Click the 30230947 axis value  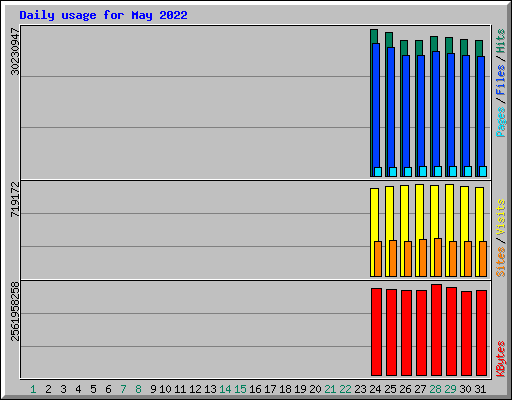coord(15,52)
